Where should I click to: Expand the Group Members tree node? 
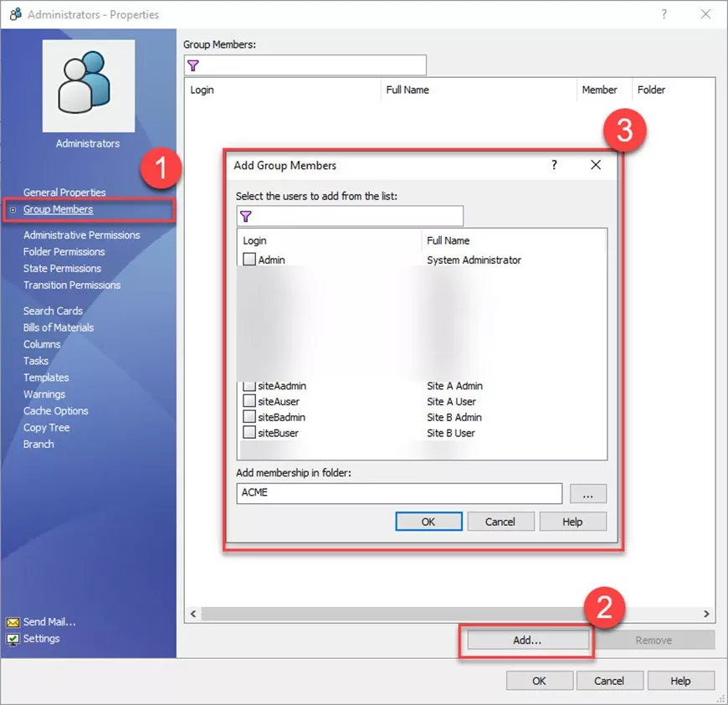click(x=13, y=210)
